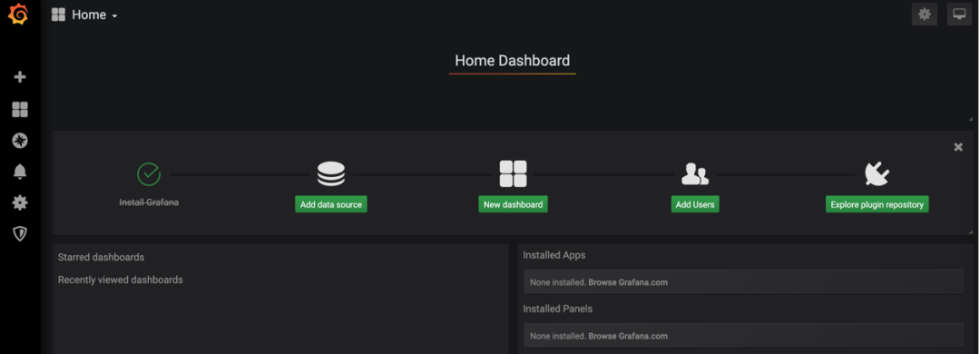
Task: Click New dashboard button
Action: tap(513, 204)
